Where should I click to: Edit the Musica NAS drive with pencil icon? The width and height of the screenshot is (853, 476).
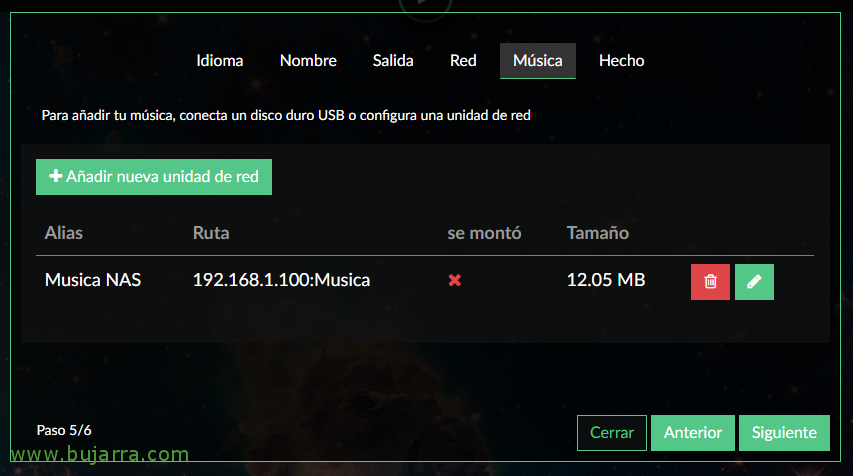754,282
